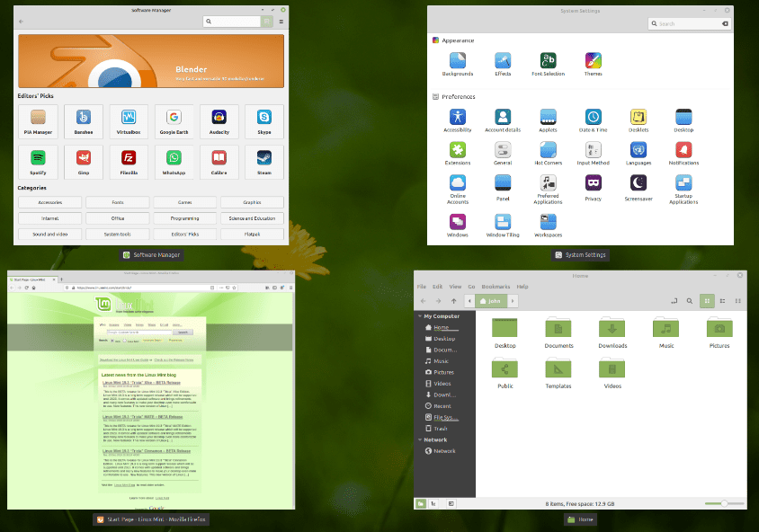Open Privacy settings icon
759x532 pixels.
tap(593, 189)
